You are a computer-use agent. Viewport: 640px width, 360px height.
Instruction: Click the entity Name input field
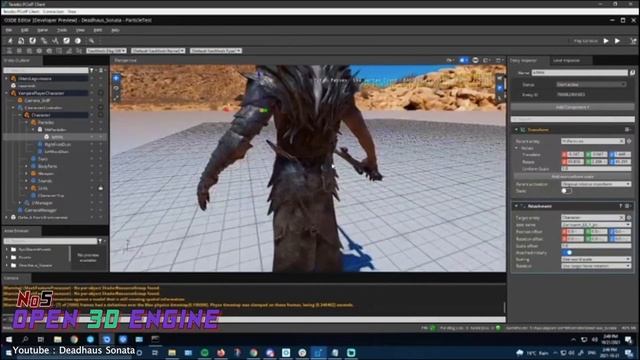[x=580, y=73]
